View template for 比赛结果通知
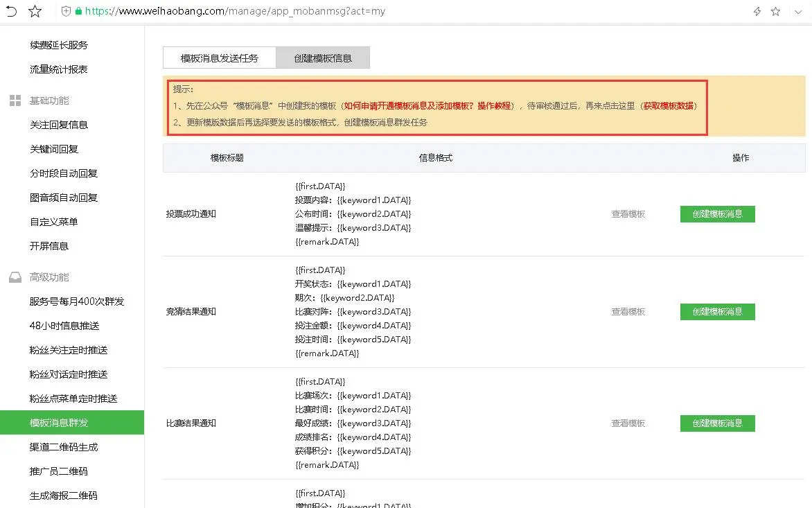This screenshot has height=508, width=812. pos(628,423)
